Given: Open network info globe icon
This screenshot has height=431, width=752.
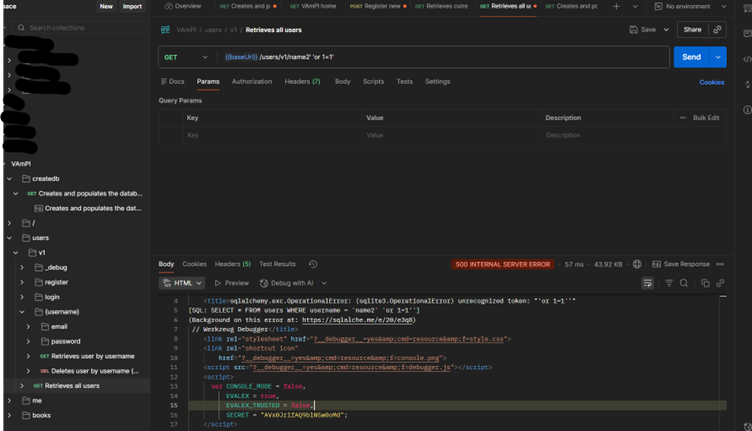Looking at the screenshot, I should point(637,264).
